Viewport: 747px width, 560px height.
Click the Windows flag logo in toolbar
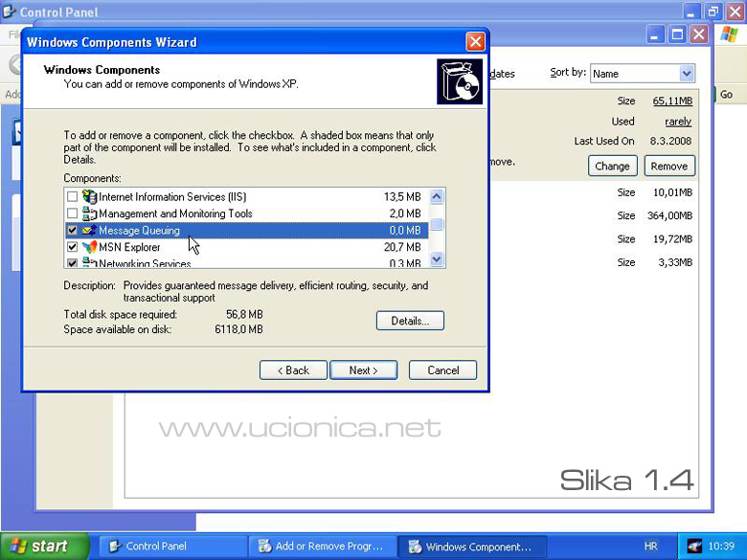click(x=729, y=34)
